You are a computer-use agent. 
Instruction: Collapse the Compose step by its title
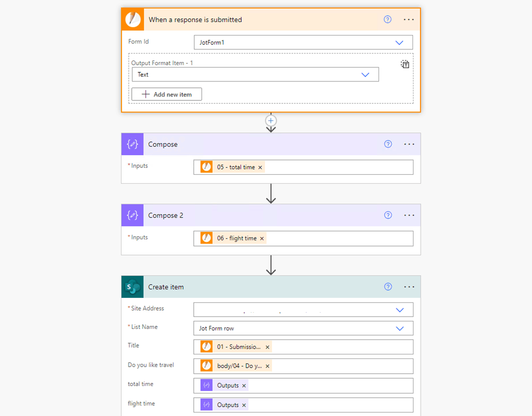(163, 144)
